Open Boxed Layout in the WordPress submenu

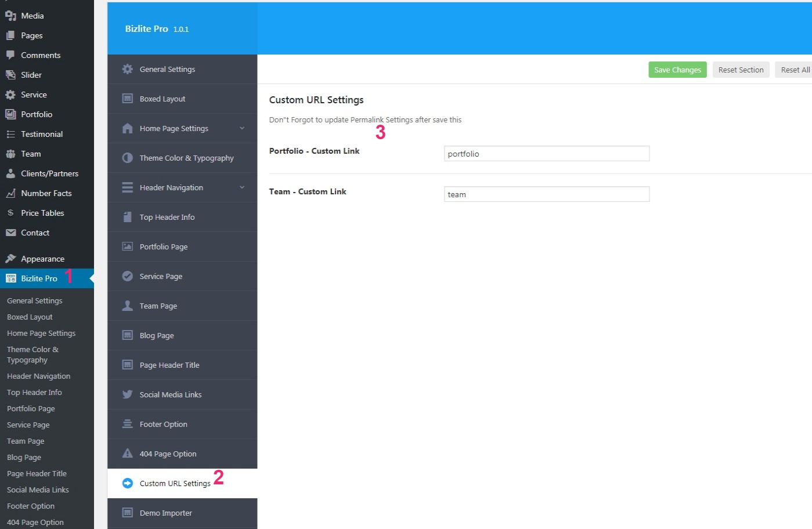(30, 317)
